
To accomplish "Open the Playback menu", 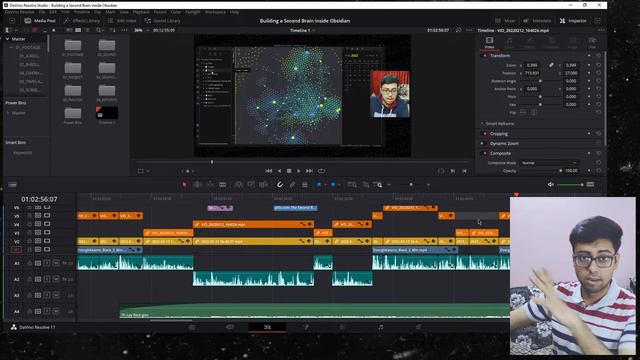I will click(x=141, y=12).
